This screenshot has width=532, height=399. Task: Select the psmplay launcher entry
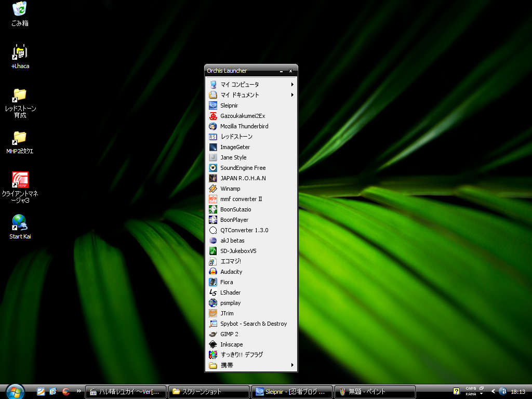[251, 303]
